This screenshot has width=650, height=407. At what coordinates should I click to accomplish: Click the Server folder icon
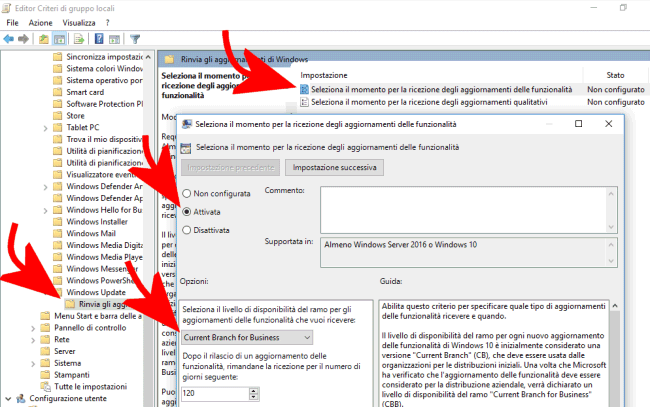[x=45, y=351]
